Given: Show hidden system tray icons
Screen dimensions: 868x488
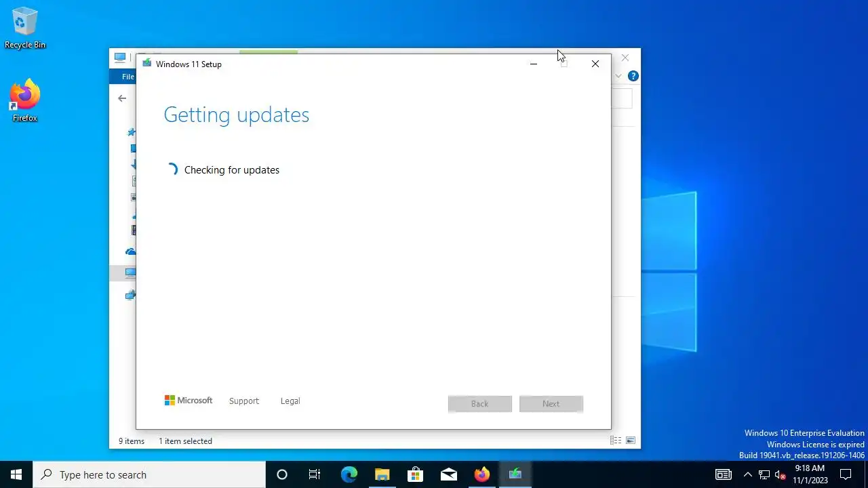Looking at the screenshot, I should pyautogui.click(x=747, y=474).
